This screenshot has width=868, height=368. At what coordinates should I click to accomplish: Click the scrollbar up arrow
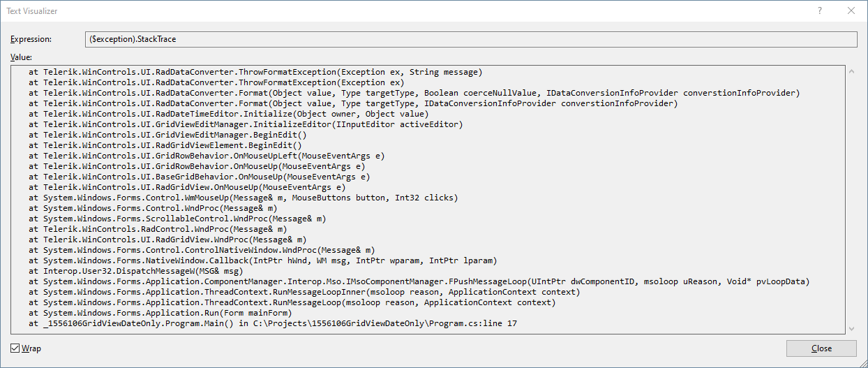click(851, 71)
